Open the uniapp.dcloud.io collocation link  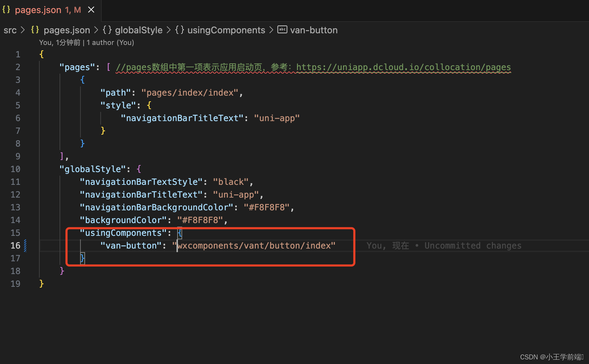click(404, 67)
